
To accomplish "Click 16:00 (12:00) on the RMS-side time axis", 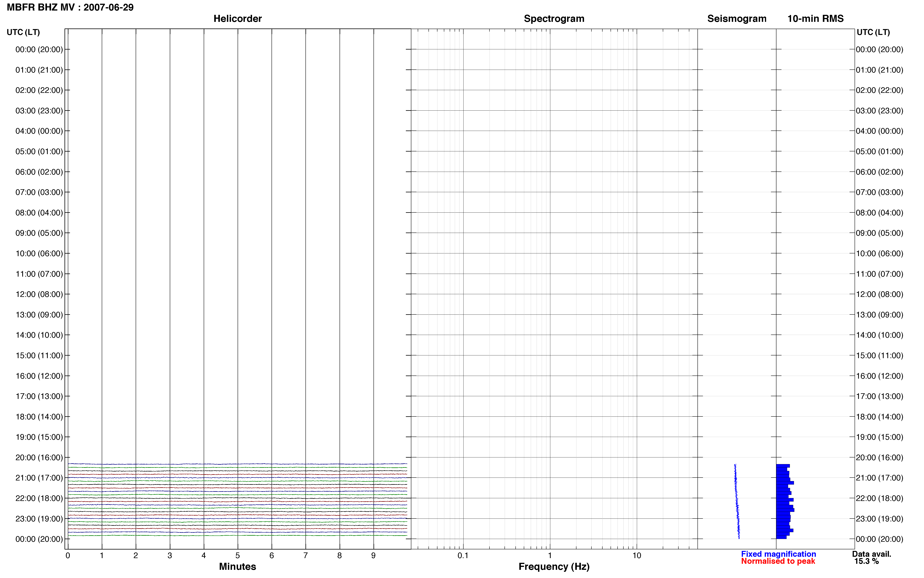I will tap(879, 376).
